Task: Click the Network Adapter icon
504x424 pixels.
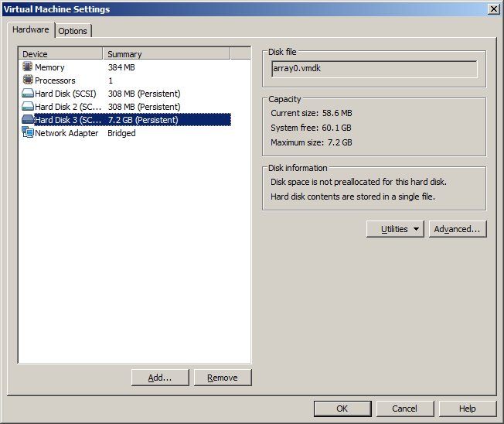Action: pyautogui.click(x=27, y=133)
